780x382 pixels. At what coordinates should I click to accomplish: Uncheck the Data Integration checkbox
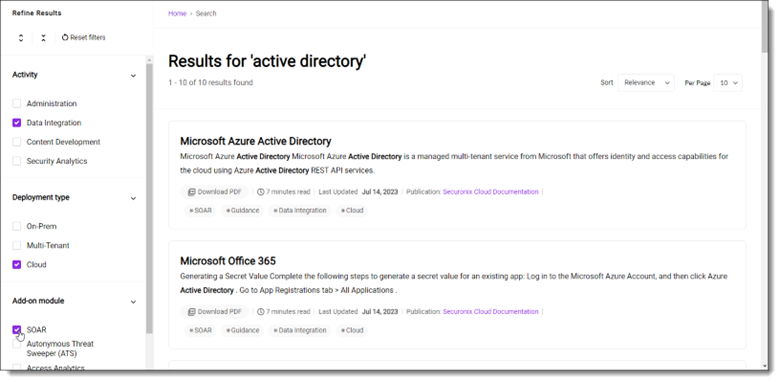[x=17, y=123]
